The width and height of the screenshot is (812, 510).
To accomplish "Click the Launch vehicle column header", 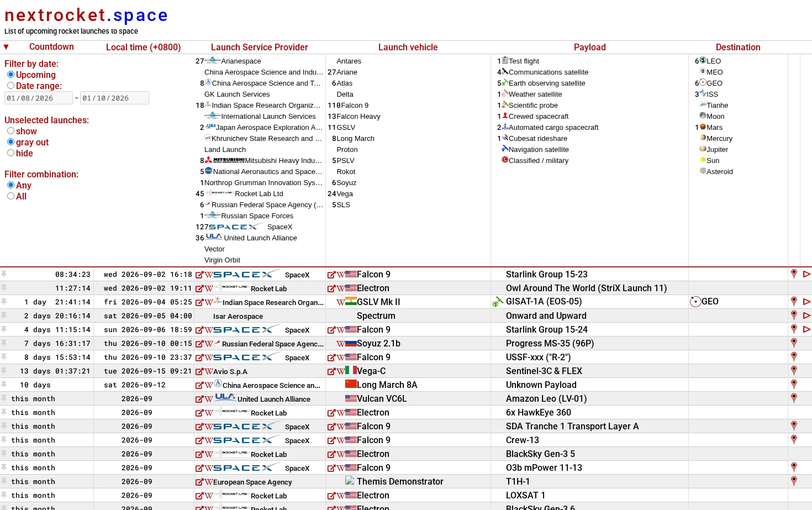I will click(408, 47).
